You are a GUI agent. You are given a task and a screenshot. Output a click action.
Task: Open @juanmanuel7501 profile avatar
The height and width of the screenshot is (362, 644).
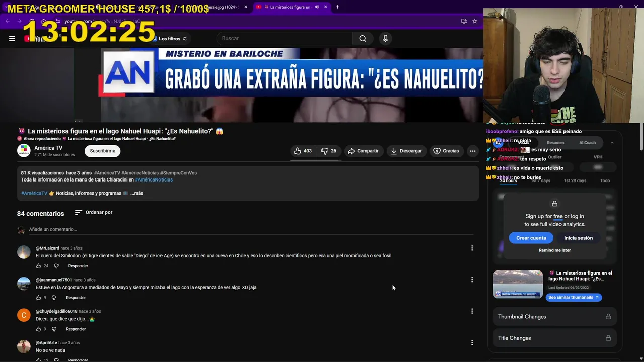[x=24, y=284]
